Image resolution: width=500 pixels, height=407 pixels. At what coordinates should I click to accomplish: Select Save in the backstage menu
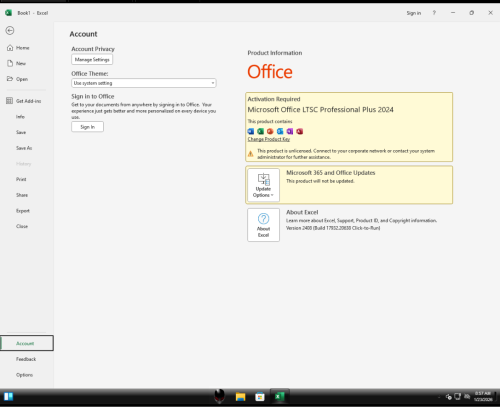tap(21, 132)
